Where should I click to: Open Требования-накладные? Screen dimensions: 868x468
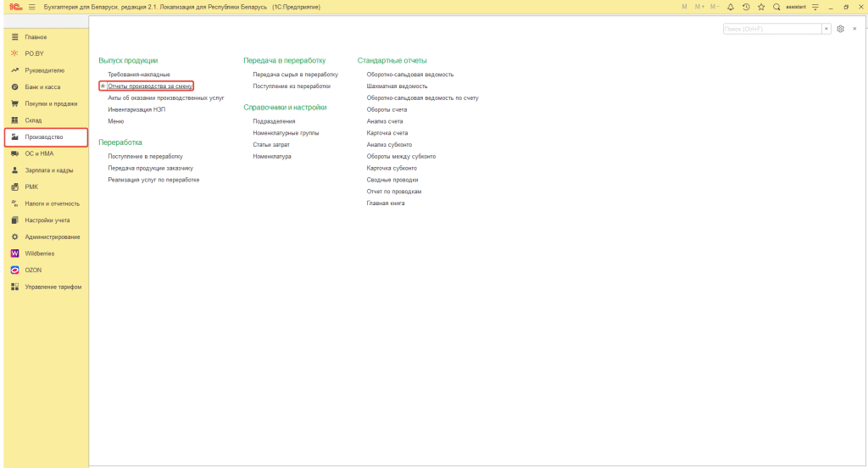coord(139,75)
